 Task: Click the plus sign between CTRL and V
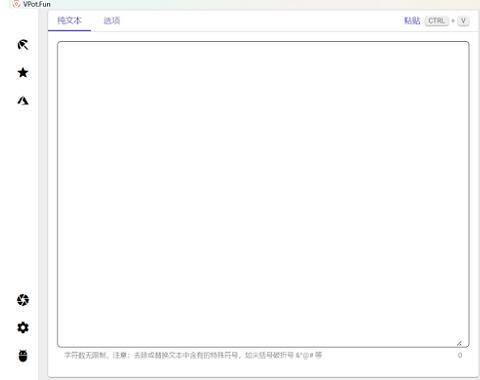click(x=453, y=21)
